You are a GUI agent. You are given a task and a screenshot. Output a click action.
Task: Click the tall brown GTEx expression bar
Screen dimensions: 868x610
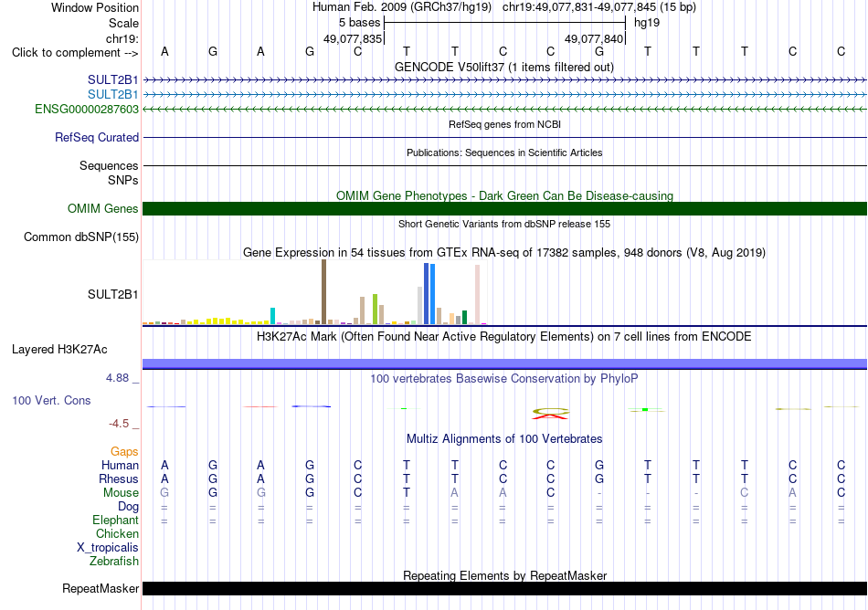[x=323, y=291]
